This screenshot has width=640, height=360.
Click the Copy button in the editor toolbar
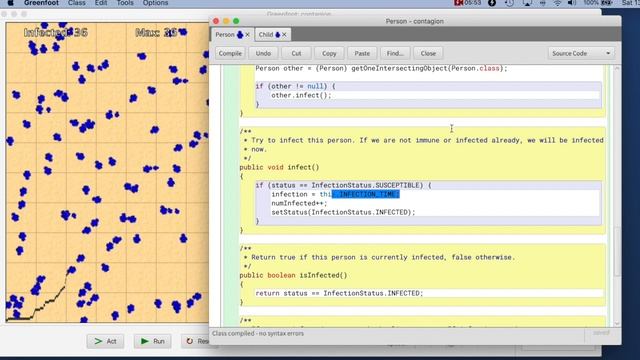(329, 53)
